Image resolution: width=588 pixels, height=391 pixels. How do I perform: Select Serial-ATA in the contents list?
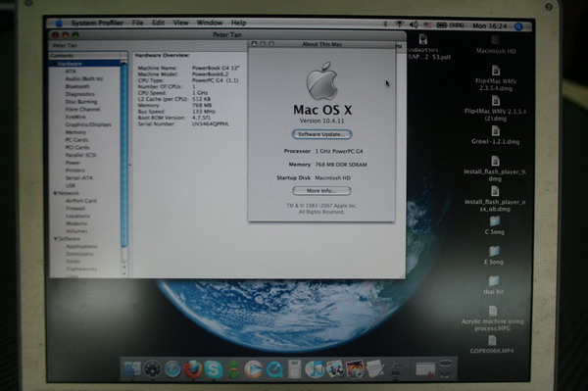78,177
